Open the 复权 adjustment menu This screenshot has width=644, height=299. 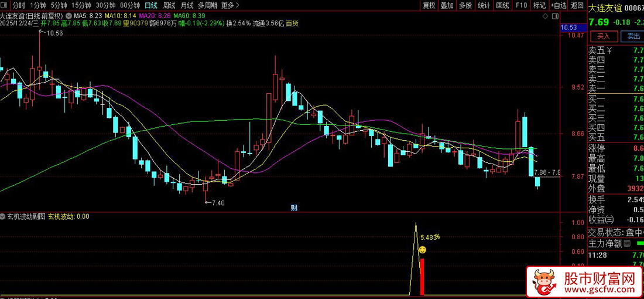429,5
